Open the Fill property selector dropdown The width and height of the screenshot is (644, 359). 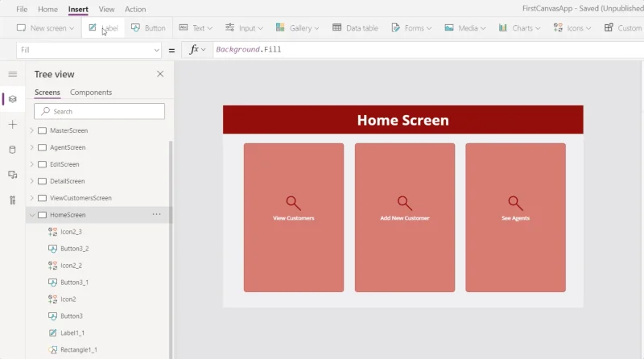coord(89,50)
